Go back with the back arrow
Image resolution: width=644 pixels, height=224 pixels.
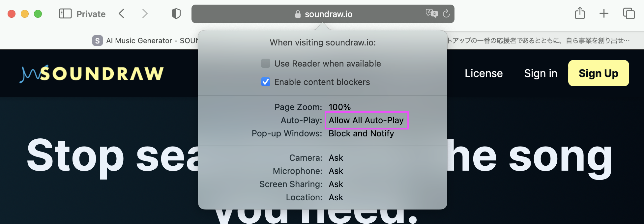(122, 14)
